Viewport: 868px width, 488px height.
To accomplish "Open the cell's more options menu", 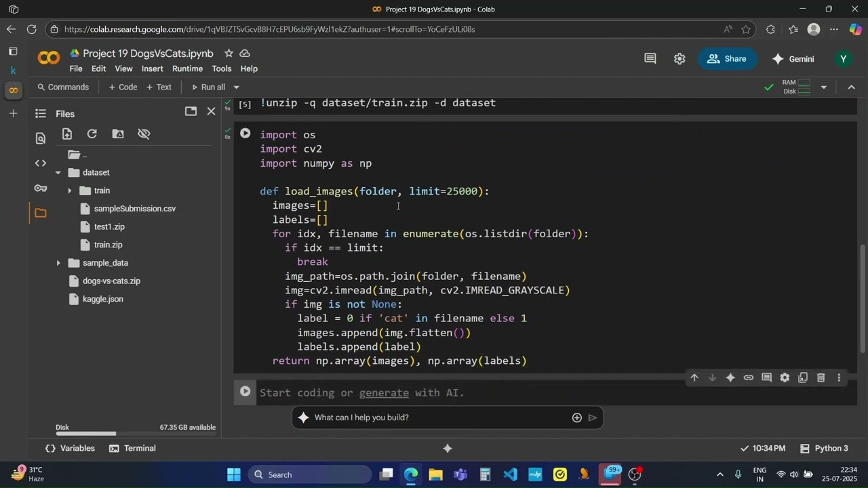I will tap(839, 378).
